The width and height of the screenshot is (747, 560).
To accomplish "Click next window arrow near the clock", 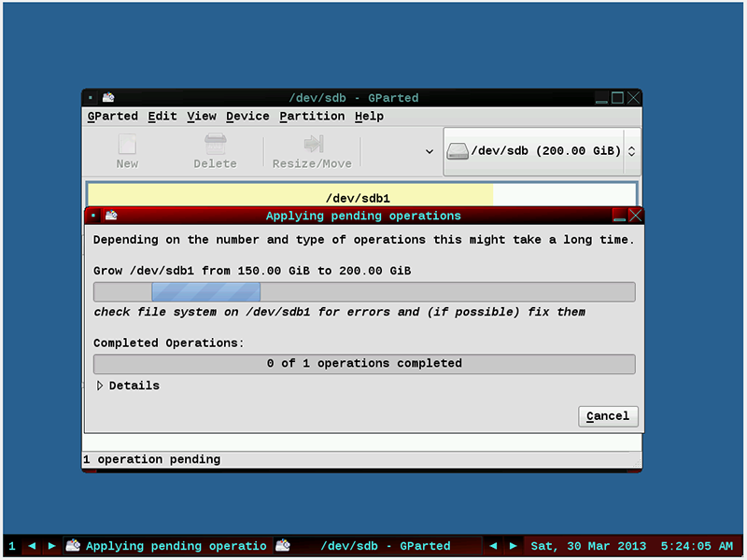I will (513, 546).
